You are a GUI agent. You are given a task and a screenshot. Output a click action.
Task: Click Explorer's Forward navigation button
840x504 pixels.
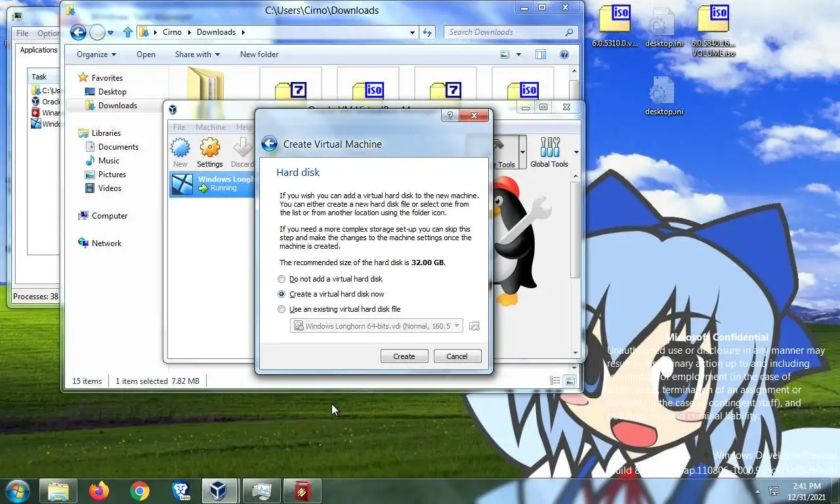point(97,32)
